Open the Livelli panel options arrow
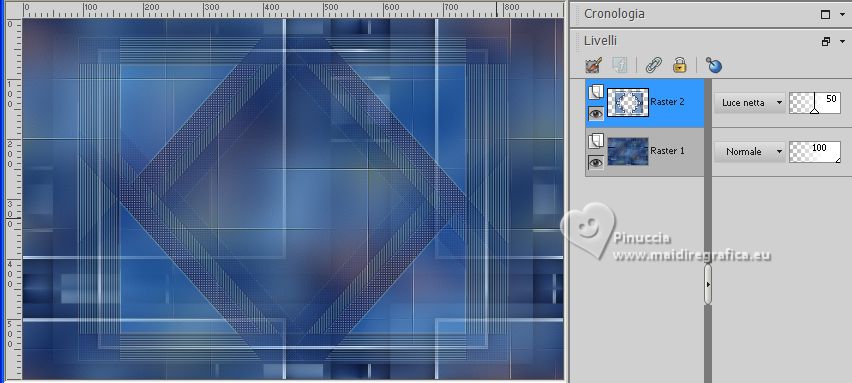The height and width of the screenshot is (383, 852). click(843, 41)
